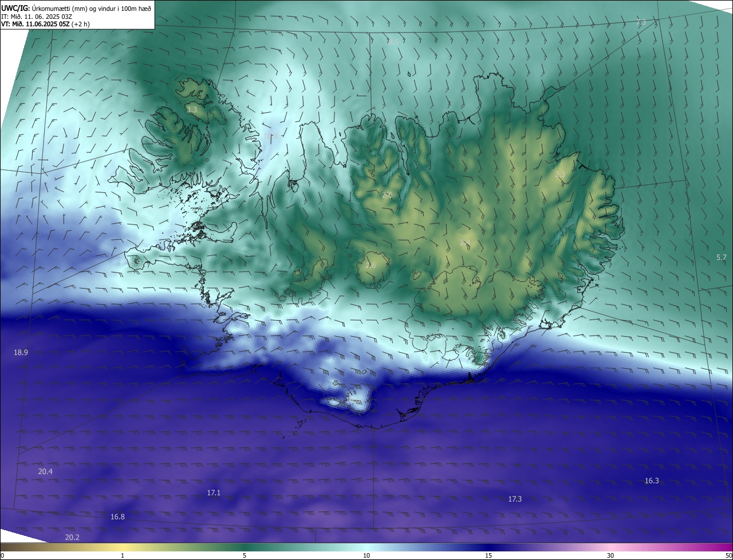Click the 18.9 value label on the map

pyautogui.click(x=21, y=353)
